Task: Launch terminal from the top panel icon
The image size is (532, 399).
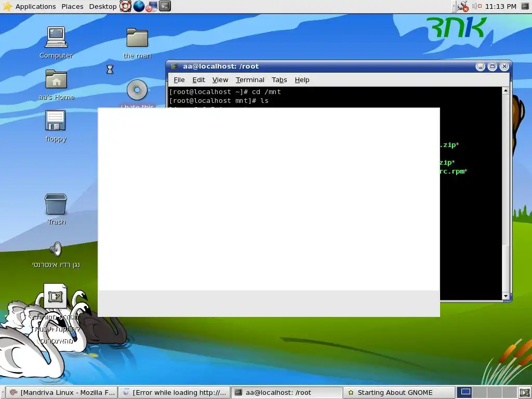Action: click(165, 6)
